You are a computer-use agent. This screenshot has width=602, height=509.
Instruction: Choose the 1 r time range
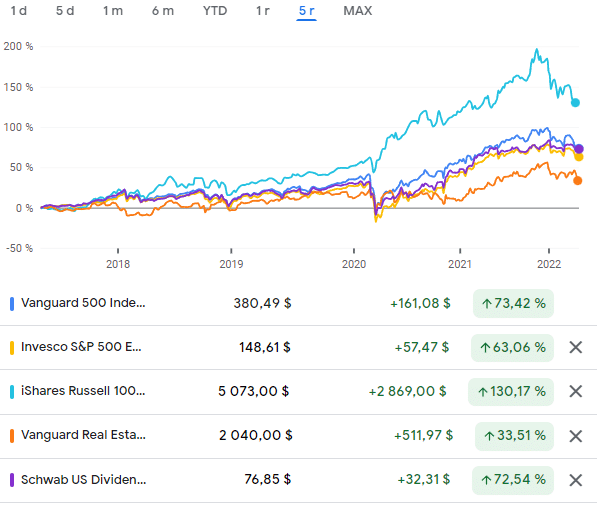click(x=263, y=11)
